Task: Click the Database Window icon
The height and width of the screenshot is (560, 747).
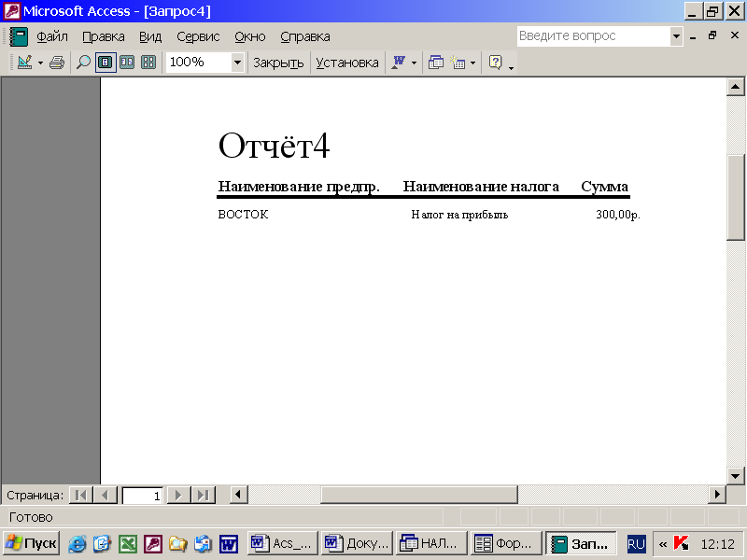Action: [436, 63]
